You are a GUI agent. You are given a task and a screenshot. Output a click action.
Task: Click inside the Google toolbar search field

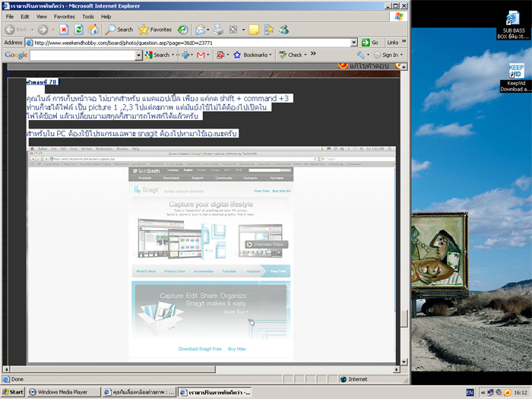pyautogui.click(x=82, y=55)
